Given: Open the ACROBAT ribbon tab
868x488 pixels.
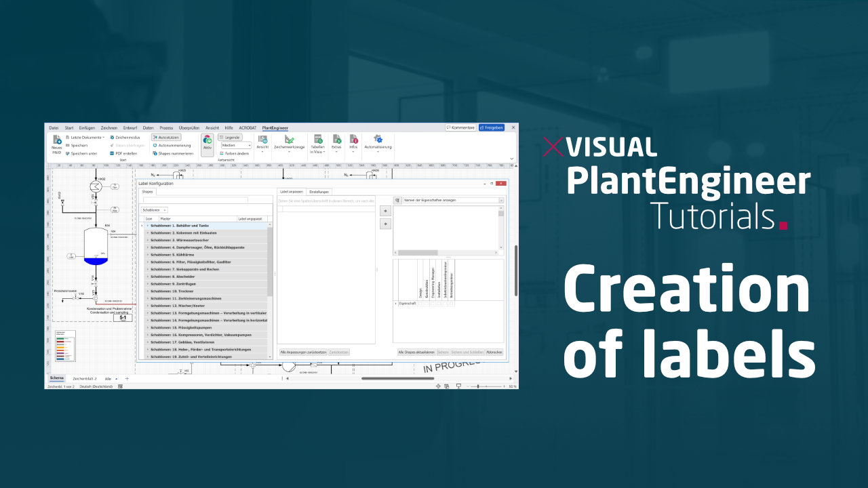Looking at the screenshot, I should click(248, 127).
